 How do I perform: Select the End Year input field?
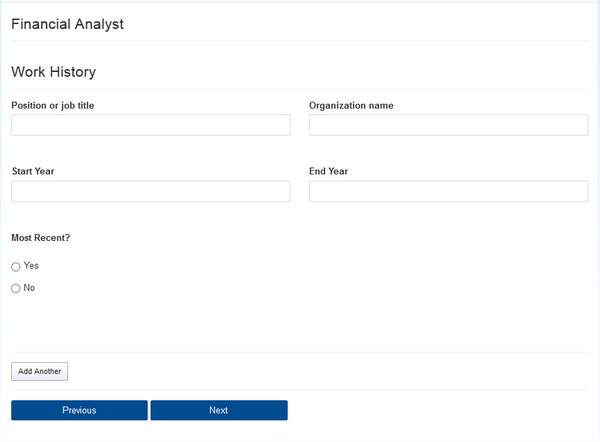point(448,191)
